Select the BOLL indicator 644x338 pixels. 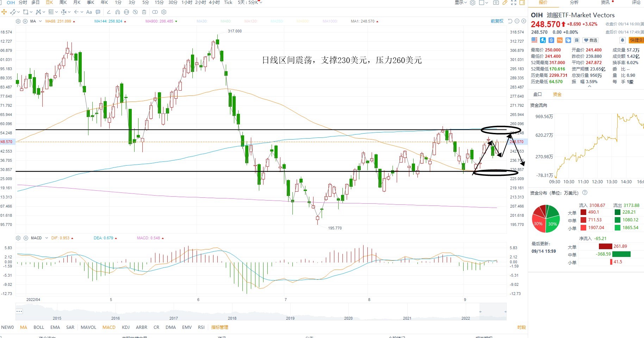coord(39,327)
